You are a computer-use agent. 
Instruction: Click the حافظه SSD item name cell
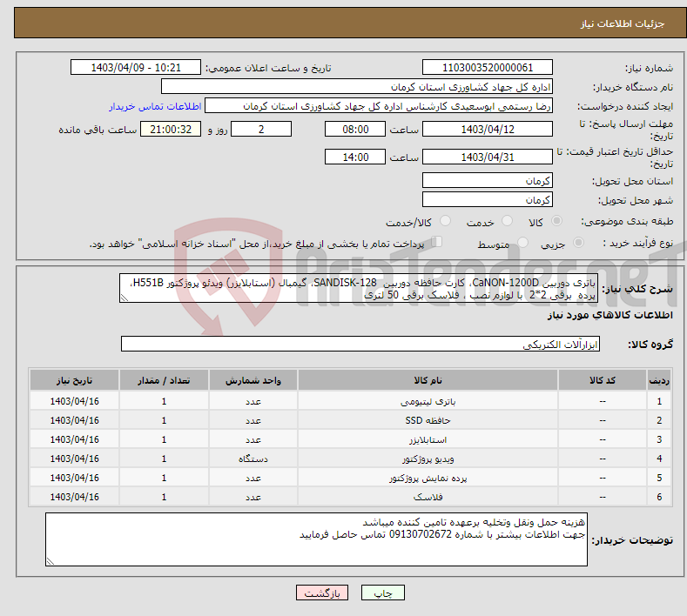click(x=428, y=420)
